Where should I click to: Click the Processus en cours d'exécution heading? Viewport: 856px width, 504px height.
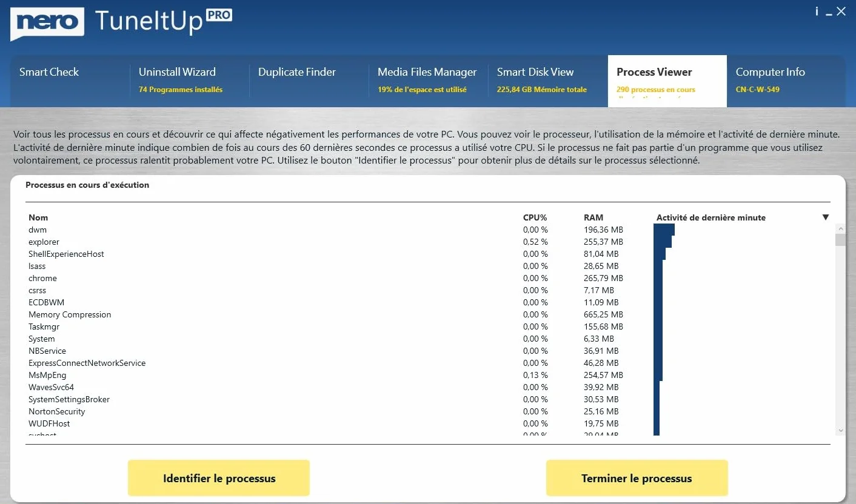(x=87, y=185)
